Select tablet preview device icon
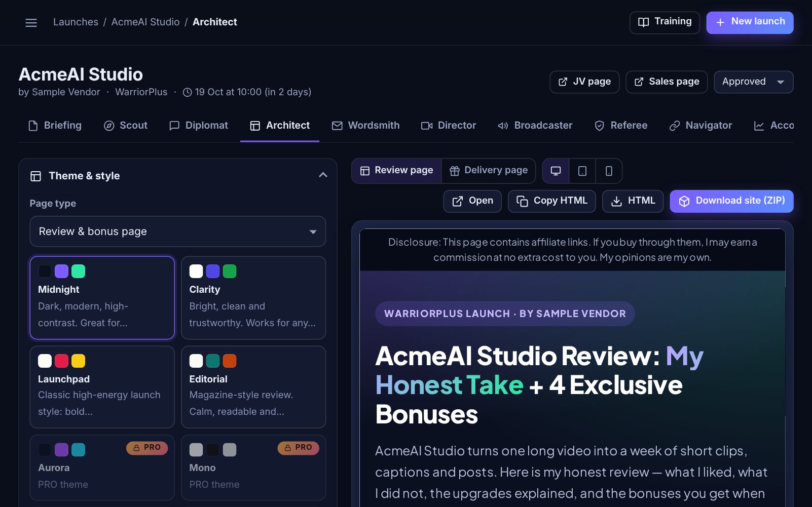Viewport: 812px width, 507px height. pyautogui.click(x=582, y=171)
